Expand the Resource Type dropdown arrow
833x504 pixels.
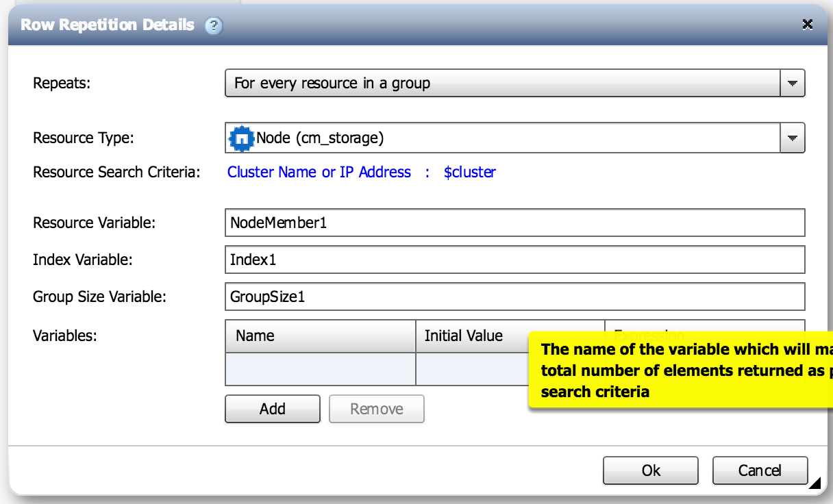[x=793, y=138]
